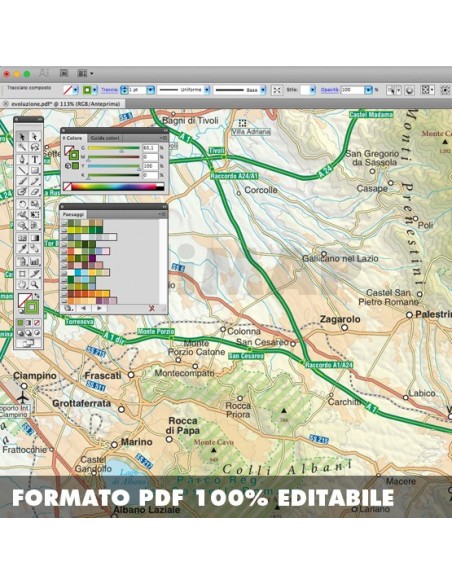Viewport: 452px width, 584px height.
Task: Select the Paesaggi swatch library tab
Action: (x=73, y=214)
